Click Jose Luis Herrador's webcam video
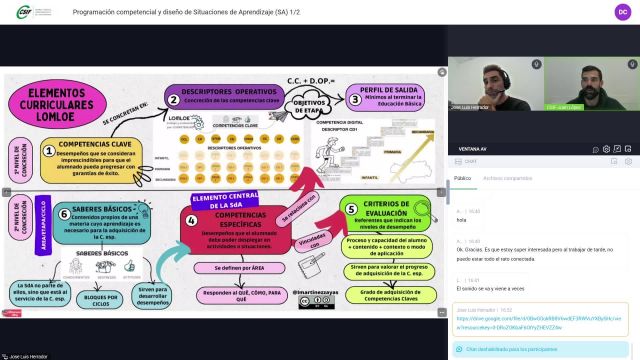640x360 pixels. 496,84
